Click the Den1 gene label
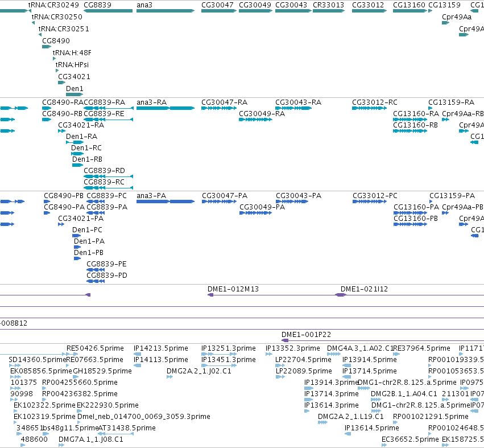484x448 pixels. click(75, 88)
